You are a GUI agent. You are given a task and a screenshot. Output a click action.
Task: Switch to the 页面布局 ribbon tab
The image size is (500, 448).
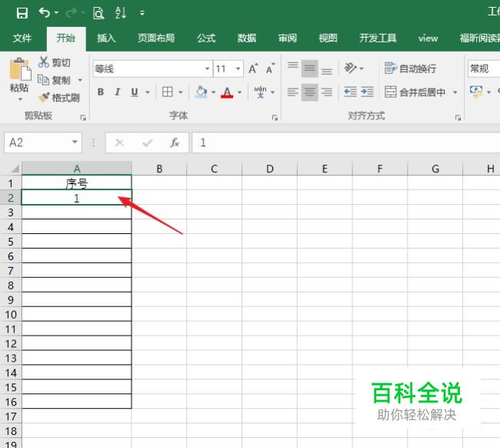tap(156, 38)
